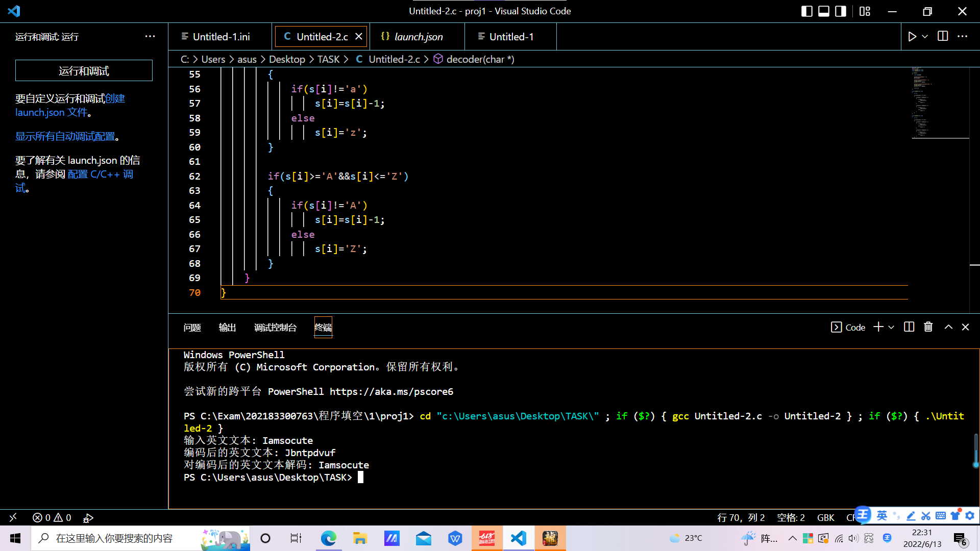Viewport: 980px width, 551px height.
Task: Close the bottom panel
Action: tap(965, 327)
